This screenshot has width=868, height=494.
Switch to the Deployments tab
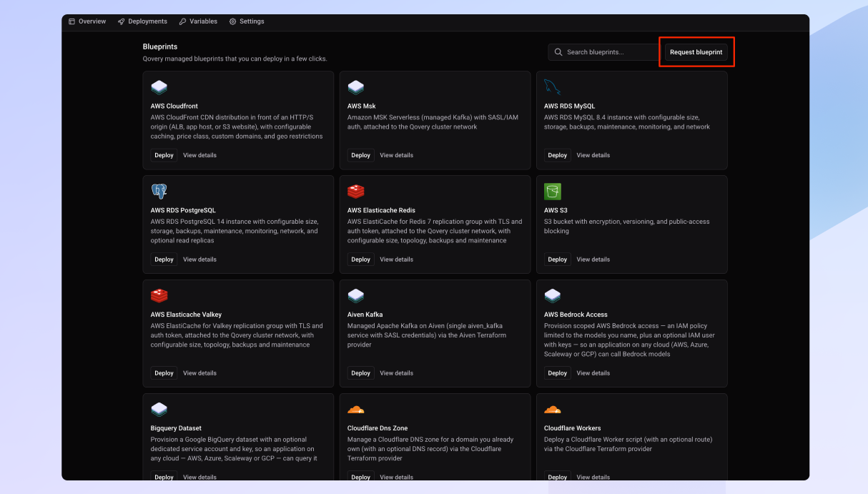tap(142, 21)
